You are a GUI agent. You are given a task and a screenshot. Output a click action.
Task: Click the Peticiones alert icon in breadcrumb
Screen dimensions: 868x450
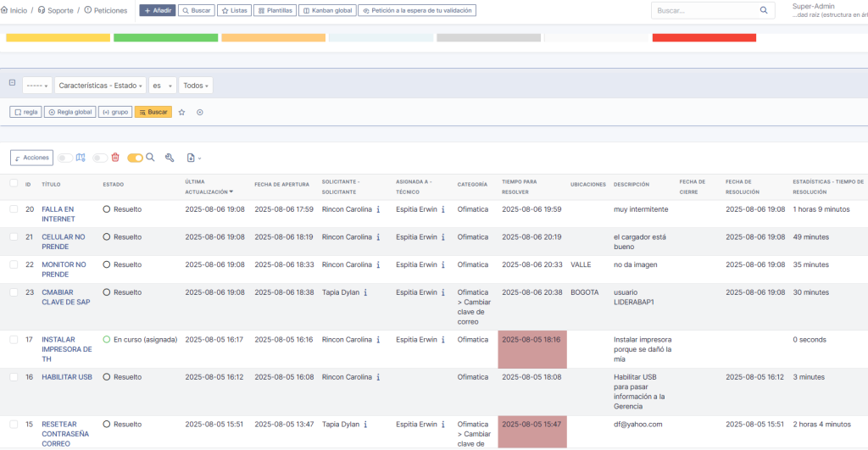87,10
